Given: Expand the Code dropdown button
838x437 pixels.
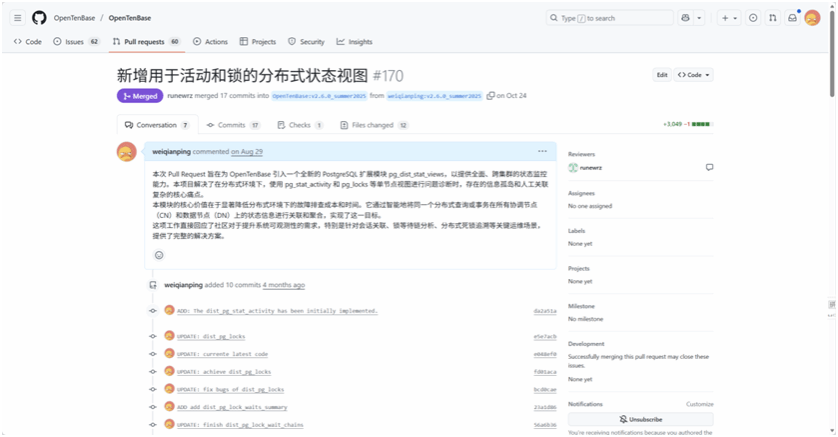Looking at the screenshot, I should 695,75.
